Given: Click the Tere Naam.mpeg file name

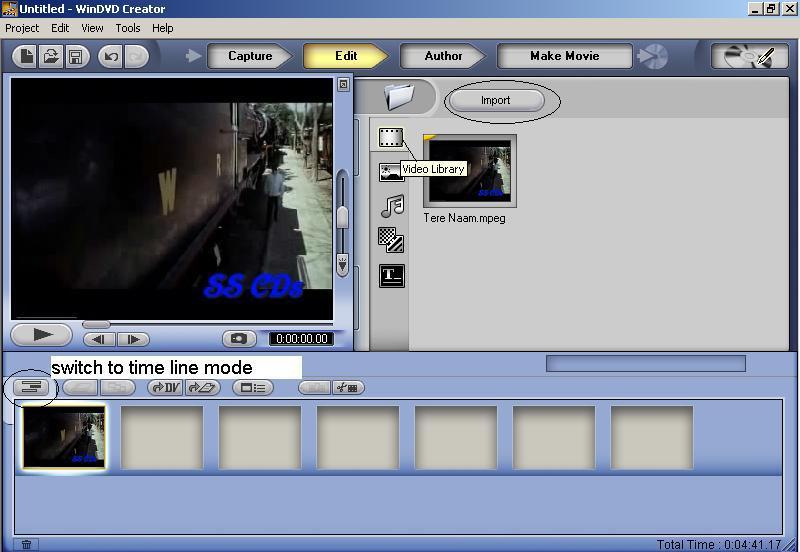Looking at the screenshot, I should pos(464,218).
